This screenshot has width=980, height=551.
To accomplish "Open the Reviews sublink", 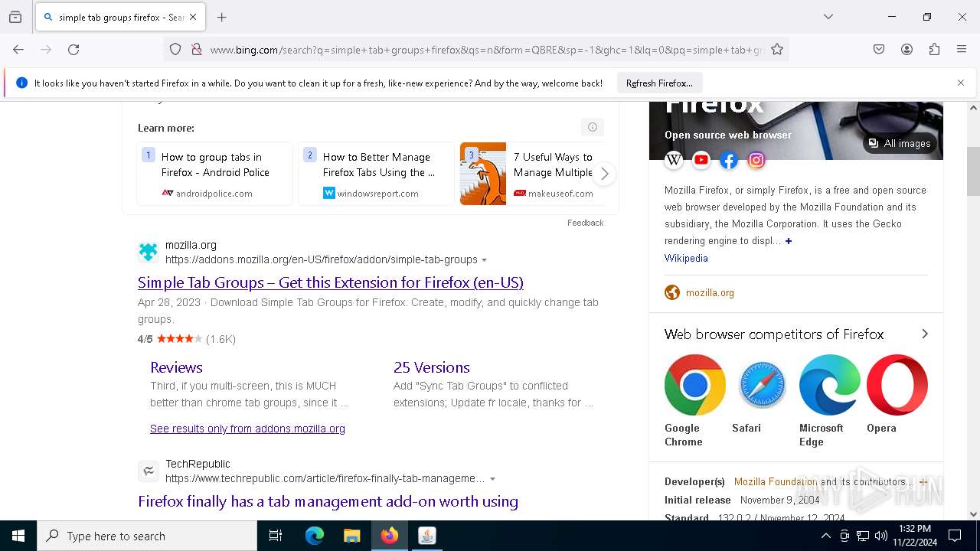I will coord(176,367).
